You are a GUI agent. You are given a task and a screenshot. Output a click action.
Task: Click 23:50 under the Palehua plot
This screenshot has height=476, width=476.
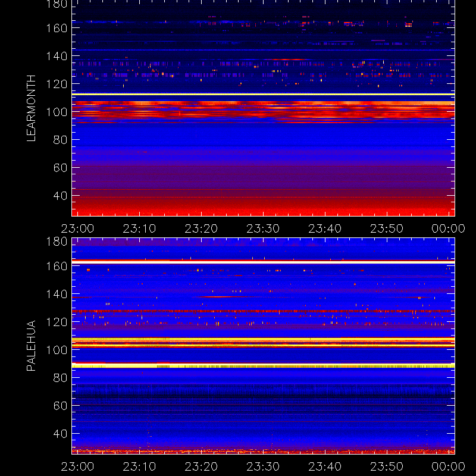387,466
